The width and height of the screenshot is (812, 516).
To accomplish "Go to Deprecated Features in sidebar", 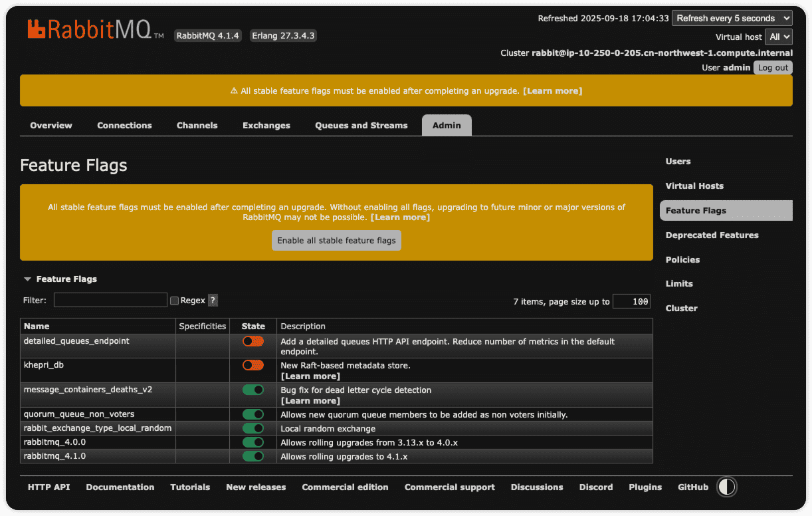I will [x=712, y=235].
